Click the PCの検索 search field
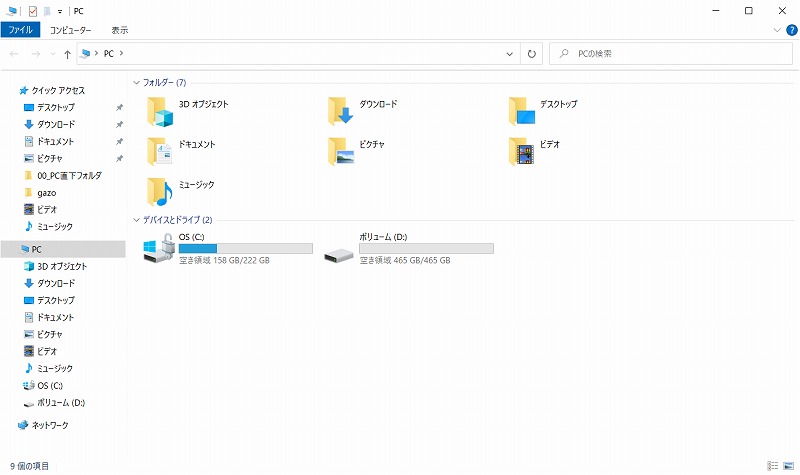The image size is (800, 475). tap(671, 54)
